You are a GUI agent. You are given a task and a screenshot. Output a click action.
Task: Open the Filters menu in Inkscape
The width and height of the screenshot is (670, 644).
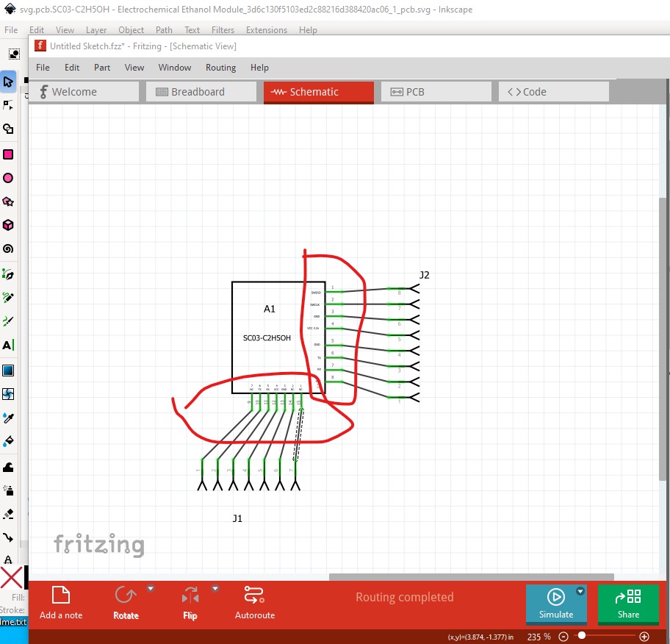[223, 30]
